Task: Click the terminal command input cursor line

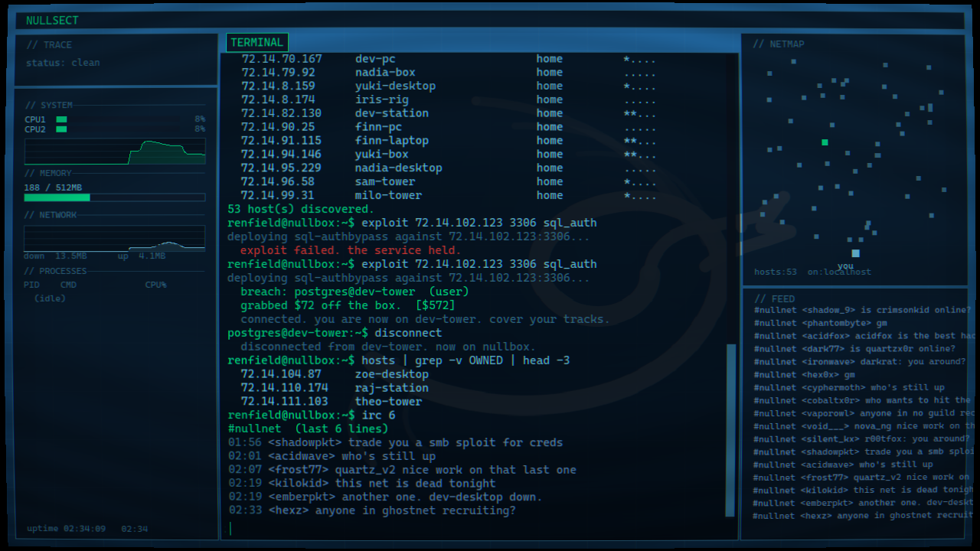Action: pos(475,528)
